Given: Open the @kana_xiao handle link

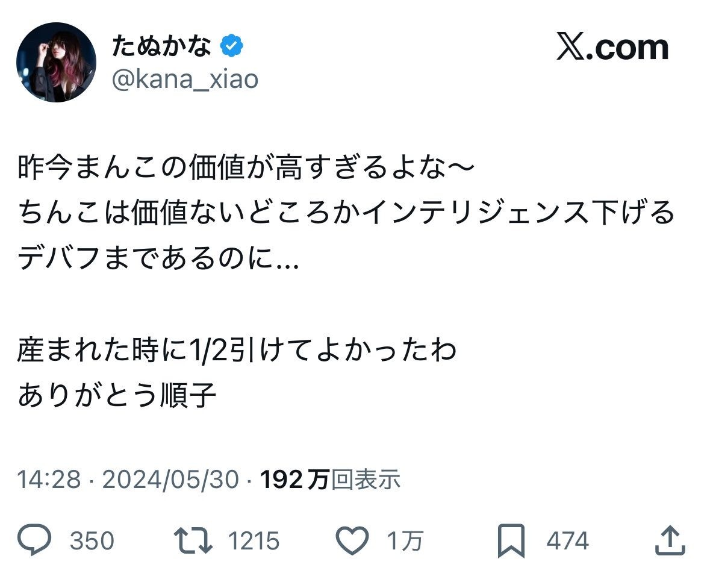Looking at the screenshot, I should click(x=185, y=79).
